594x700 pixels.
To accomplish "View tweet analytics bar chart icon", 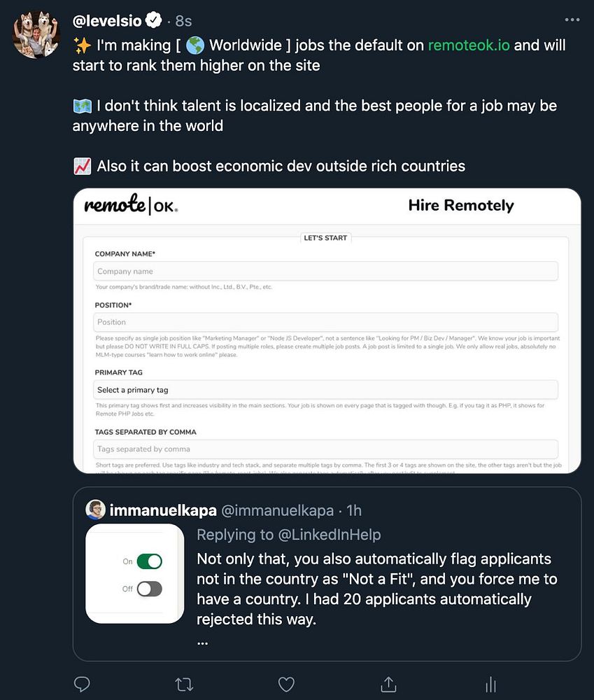I will point(490,684).
